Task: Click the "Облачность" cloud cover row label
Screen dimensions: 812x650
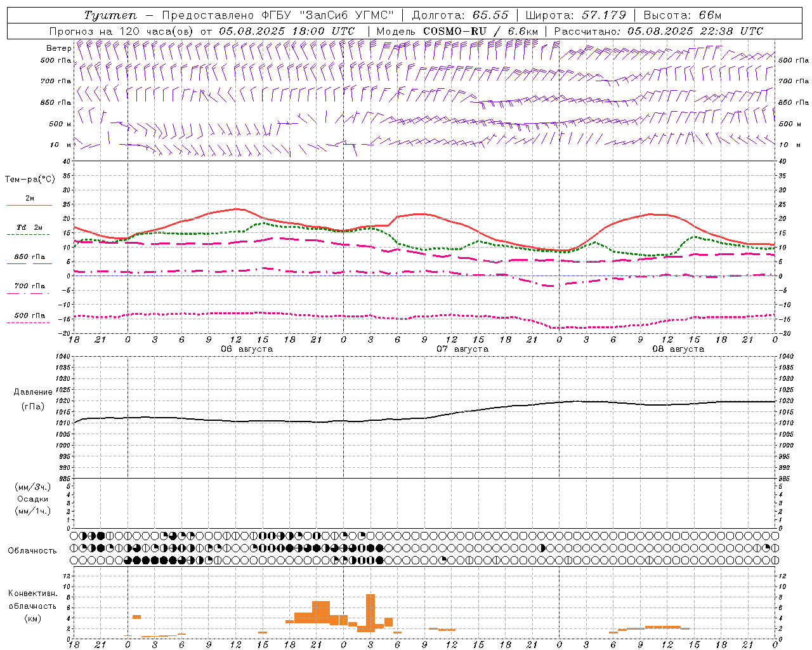Action: (32, 551)
